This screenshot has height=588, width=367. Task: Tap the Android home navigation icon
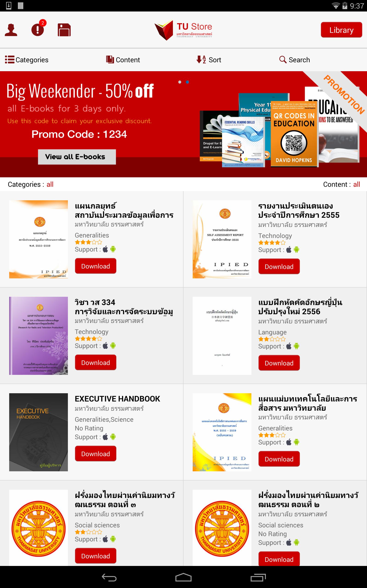point(183,577)
